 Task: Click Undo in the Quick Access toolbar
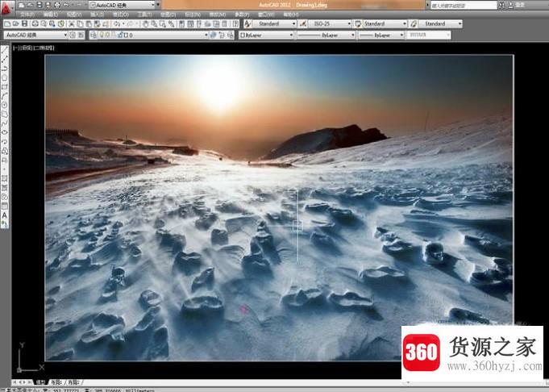click(x=66, y=5)
